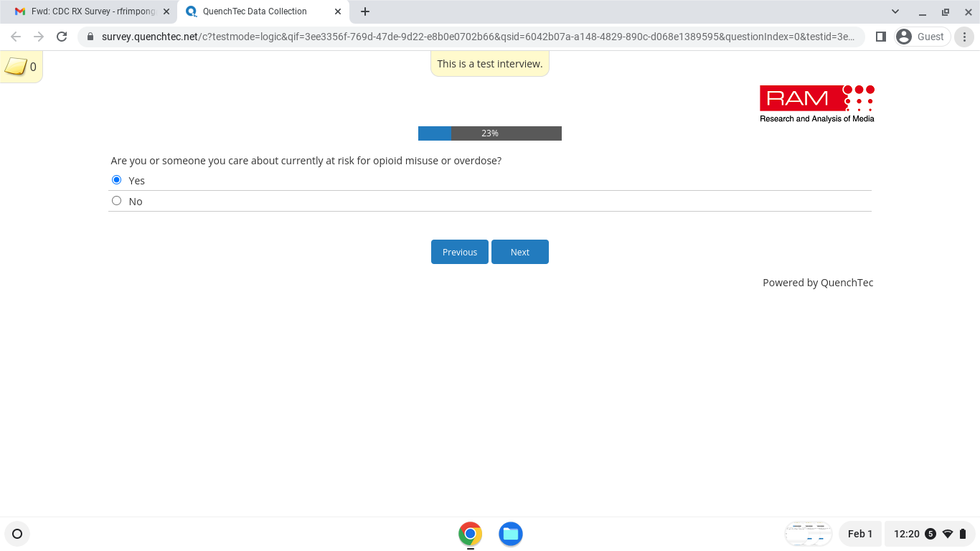Image resolution: width=980 pixels, height=551 pixels.
Task: Click the Next button
Action: click(519, 252)
